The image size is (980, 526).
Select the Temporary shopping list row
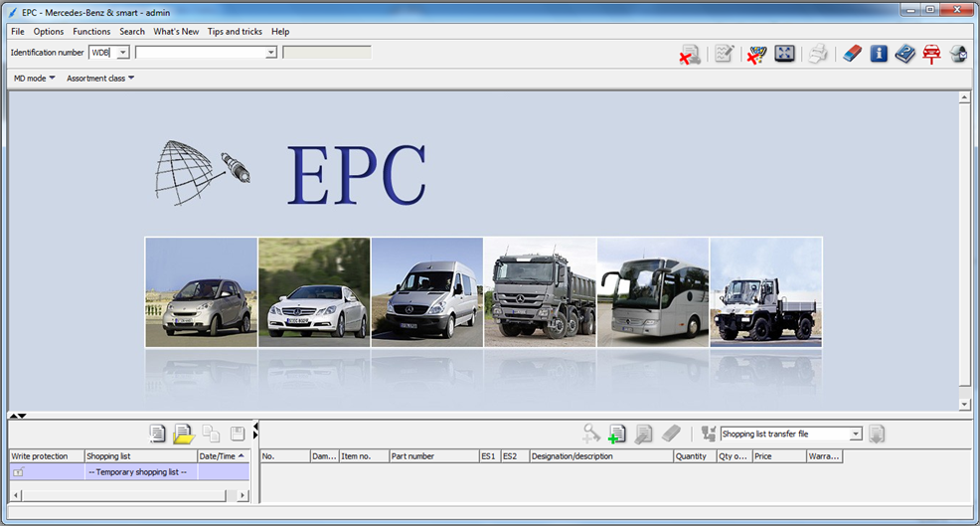(x=129, y=472)
